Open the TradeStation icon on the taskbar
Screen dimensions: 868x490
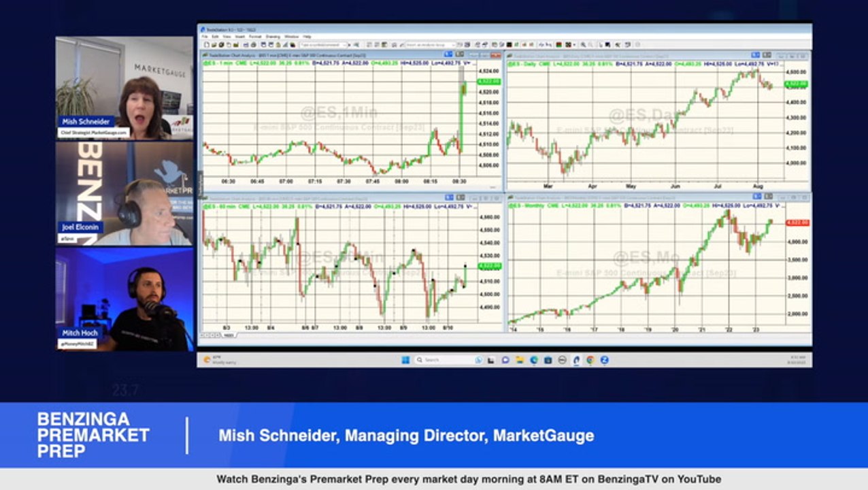coord(576,360)
